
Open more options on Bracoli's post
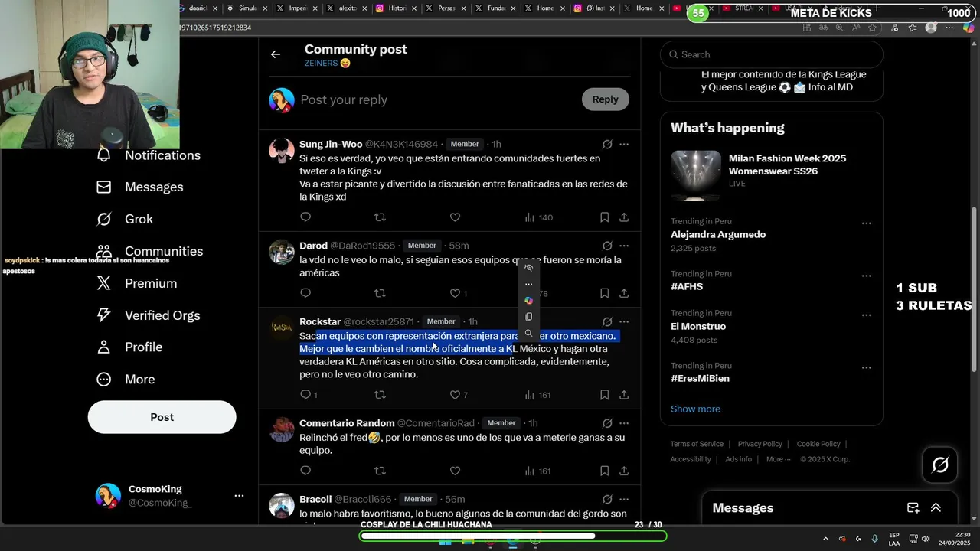624,499
